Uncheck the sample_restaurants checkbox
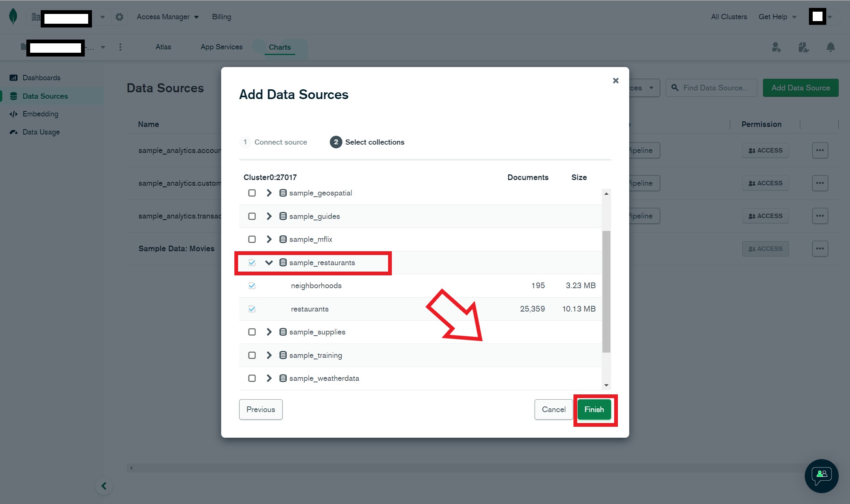The width and height of the screenshot is (850, 504). click(252, 263)
